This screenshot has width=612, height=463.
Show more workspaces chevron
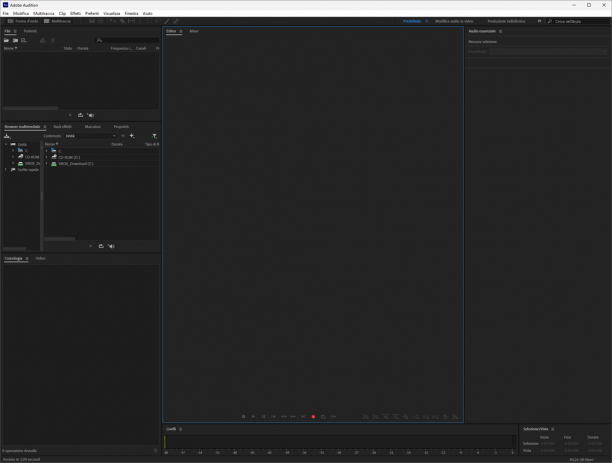tap(539, 21)
